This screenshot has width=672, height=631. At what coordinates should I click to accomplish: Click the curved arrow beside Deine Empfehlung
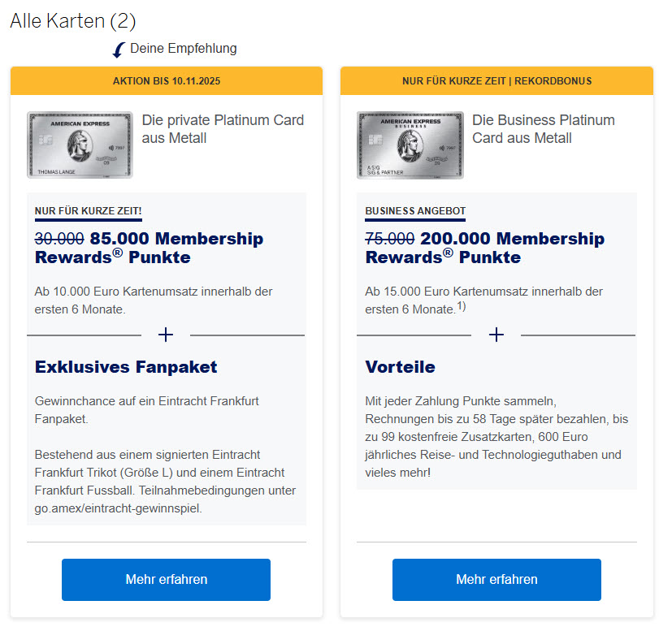[x=119, y=50]
